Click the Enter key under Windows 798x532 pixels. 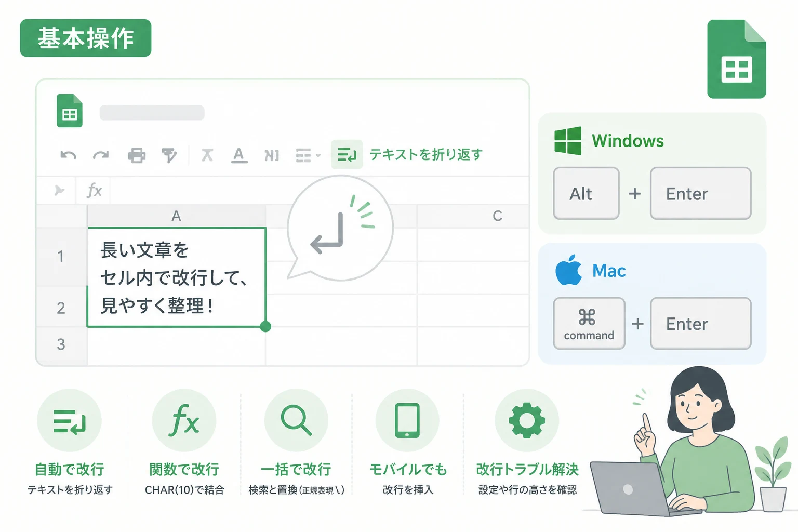click(700, 193)
